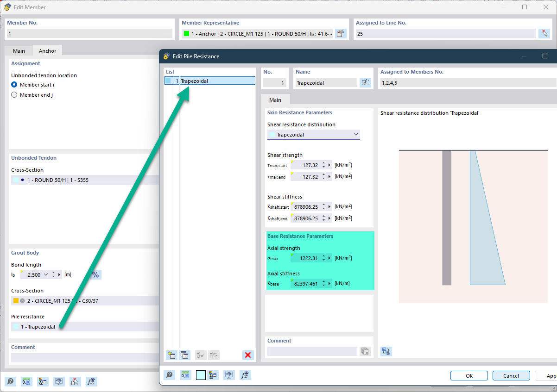Select the Member end j radio button
Viewport: 557px width, 392px height.
click(14, 95)
